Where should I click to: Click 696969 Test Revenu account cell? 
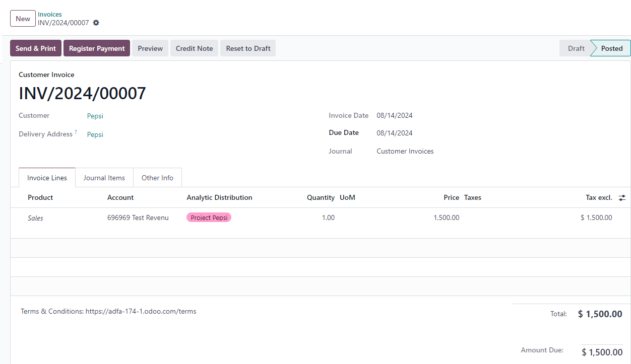138,217
